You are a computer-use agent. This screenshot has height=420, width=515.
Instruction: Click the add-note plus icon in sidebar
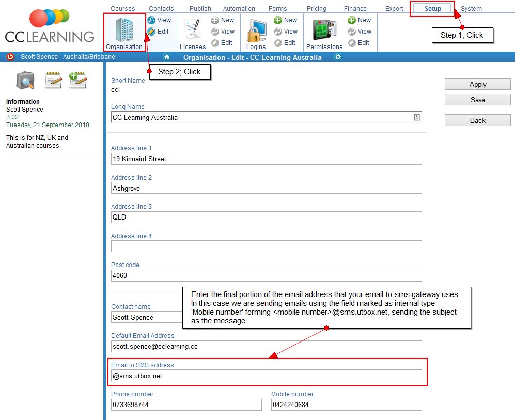78,81
